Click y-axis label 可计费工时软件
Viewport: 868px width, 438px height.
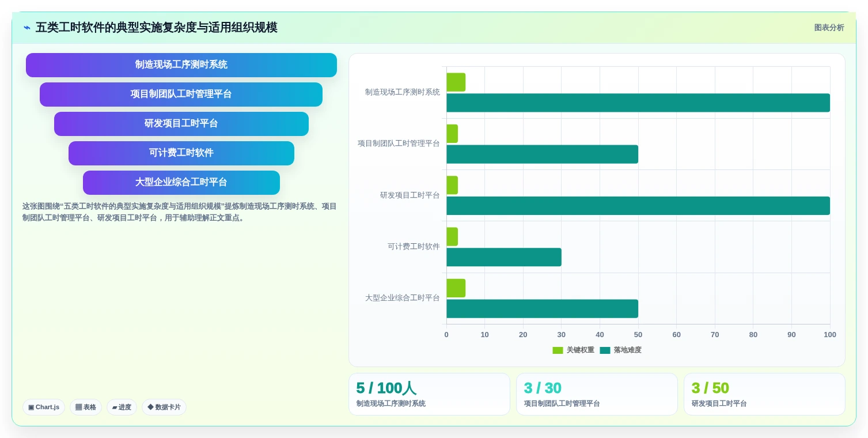414,247
